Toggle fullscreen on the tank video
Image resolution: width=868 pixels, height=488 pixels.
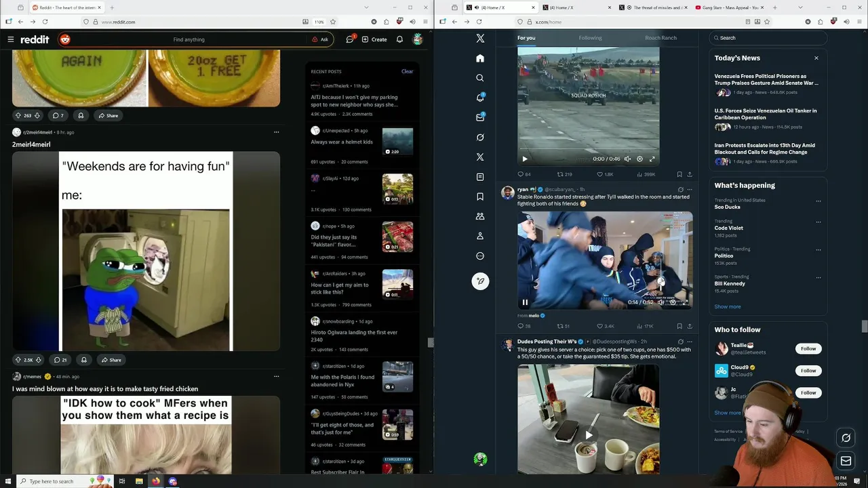click(652, 159)
